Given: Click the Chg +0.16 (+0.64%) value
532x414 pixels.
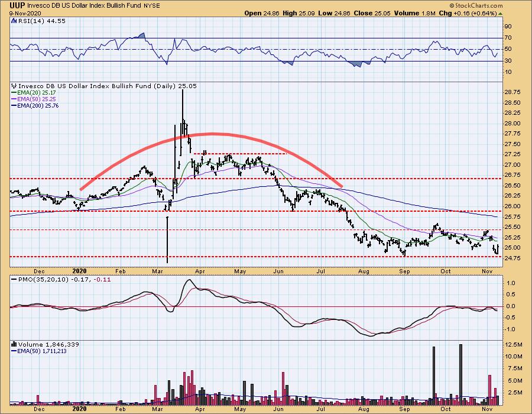Looking at the screenshot, I should [468, 13].
